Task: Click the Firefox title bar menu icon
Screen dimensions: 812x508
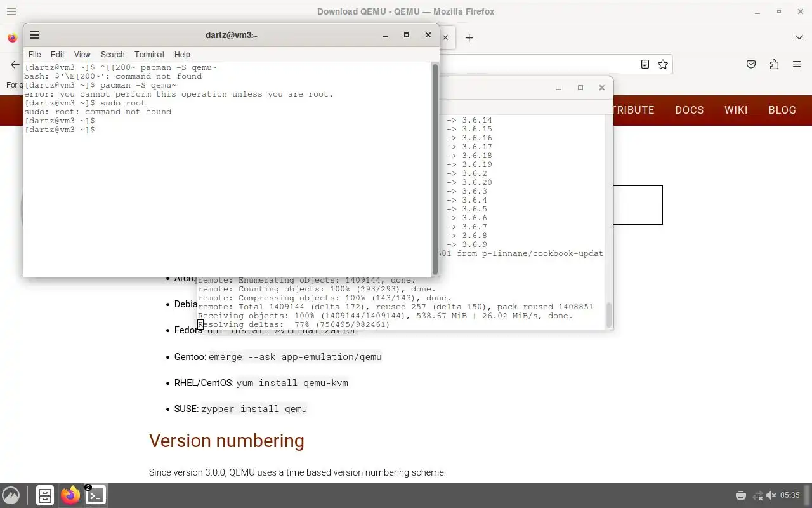Action: click(x=11, y=11)
